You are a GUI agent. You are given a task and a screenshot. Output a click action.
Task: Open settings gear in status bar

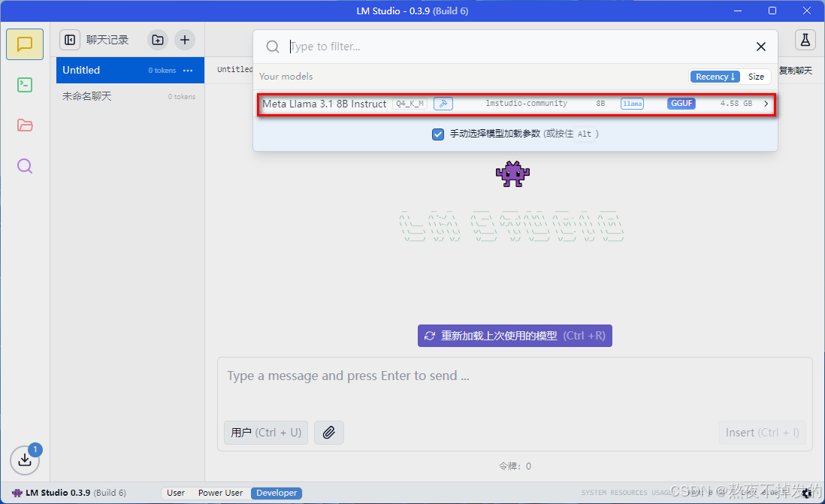point(807,493)
